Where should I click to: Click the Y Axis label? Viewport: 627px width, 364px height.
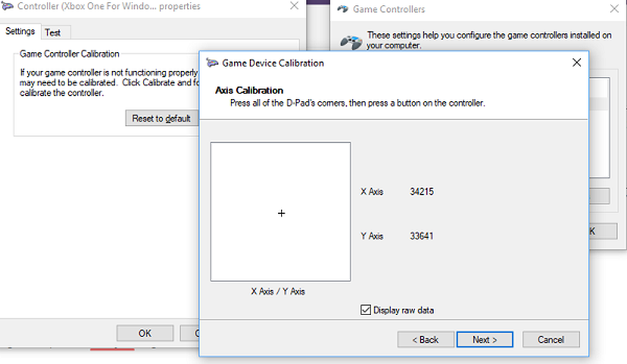point(372,236)
